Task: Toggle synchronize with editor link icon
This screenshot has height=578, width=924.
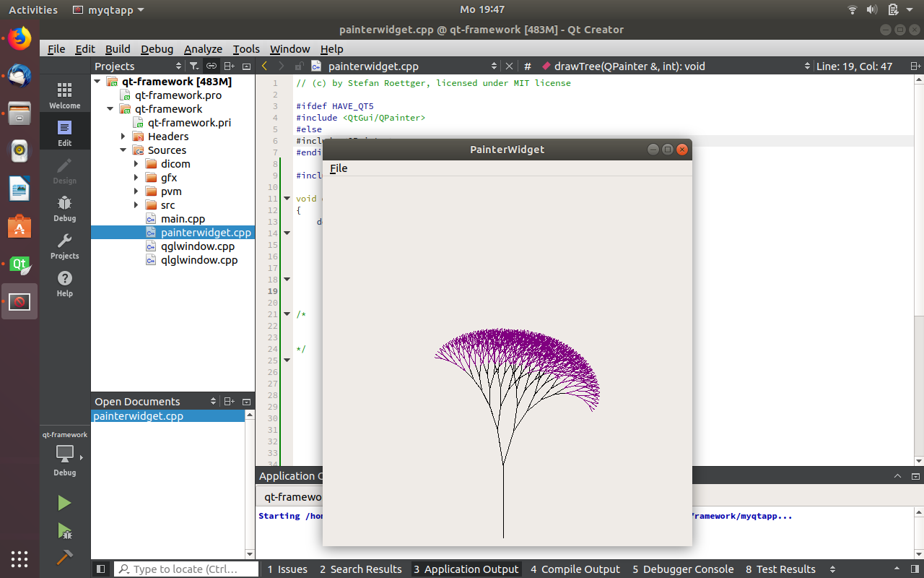Action: click(x=212, y=66)
